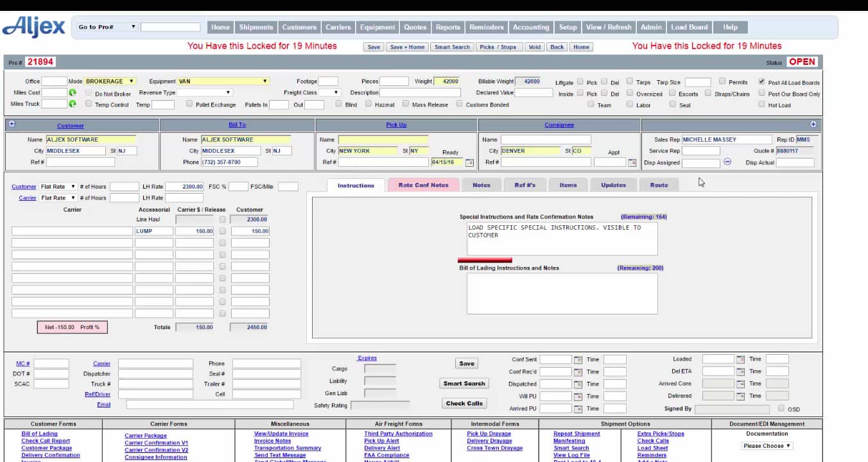
Task: Open calendar icon for Dispatched date
Action: pos(578,384)
